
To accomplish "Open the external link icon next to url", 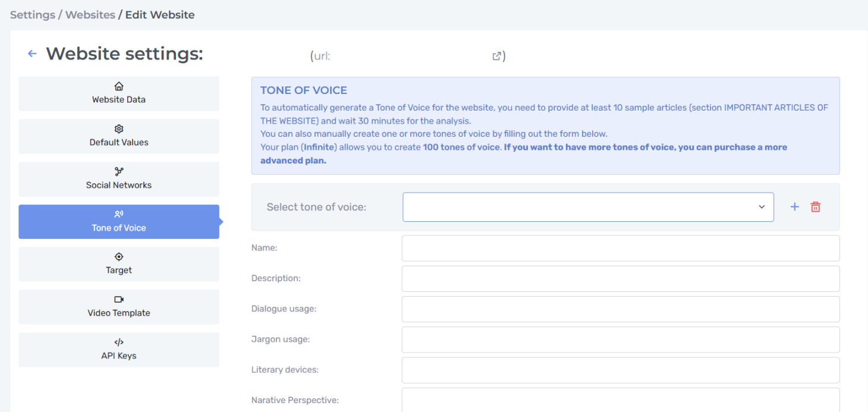I will 496,56.
